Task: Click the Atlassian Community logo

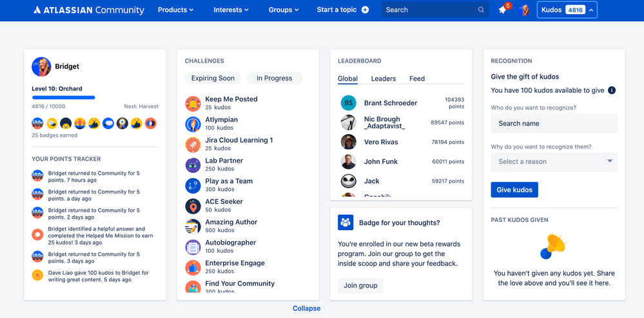Action: [89, 10]
